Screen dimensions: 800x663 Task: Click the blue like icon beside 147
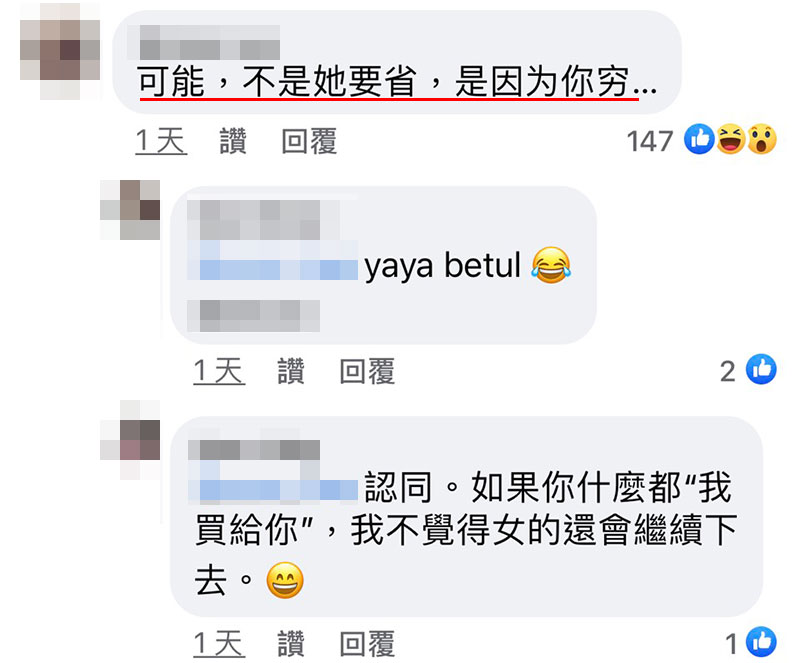pos(699,139)
